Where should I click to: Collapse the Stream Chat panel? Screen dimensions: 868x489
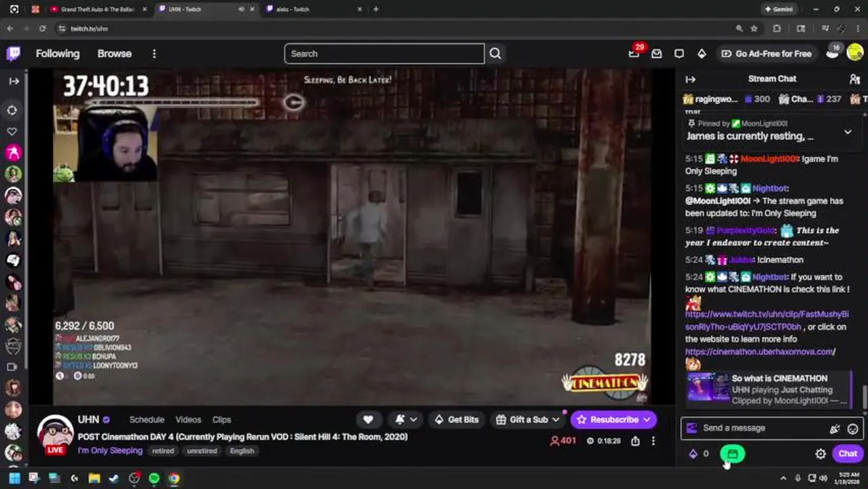(x=691, y=79)
